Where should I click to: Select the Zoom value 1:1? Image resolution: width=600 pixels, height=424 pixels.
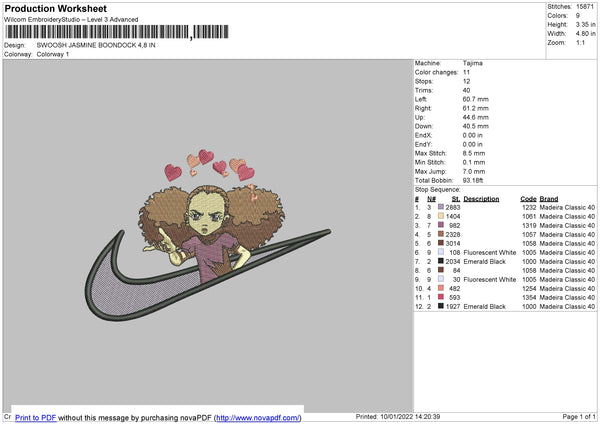[580, 42]
